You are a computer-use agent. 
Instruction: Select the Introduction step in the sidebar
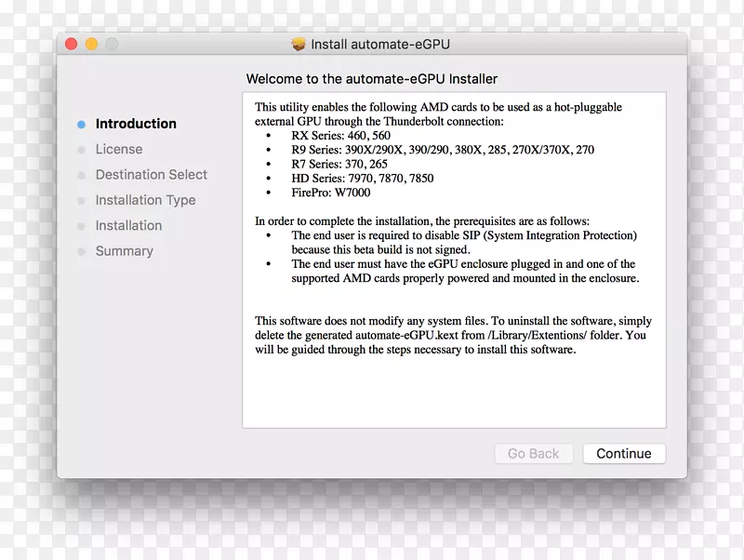[x=136, y=124]
